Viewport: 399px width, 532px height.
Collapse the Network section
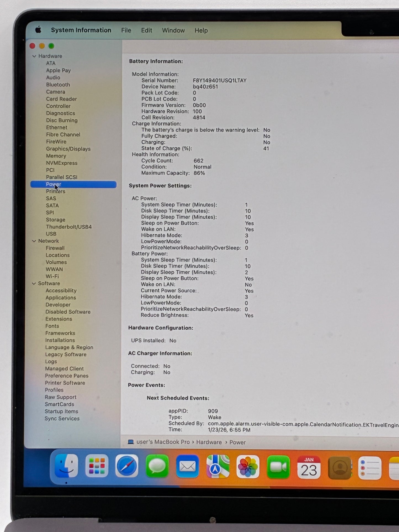(34, 241)
